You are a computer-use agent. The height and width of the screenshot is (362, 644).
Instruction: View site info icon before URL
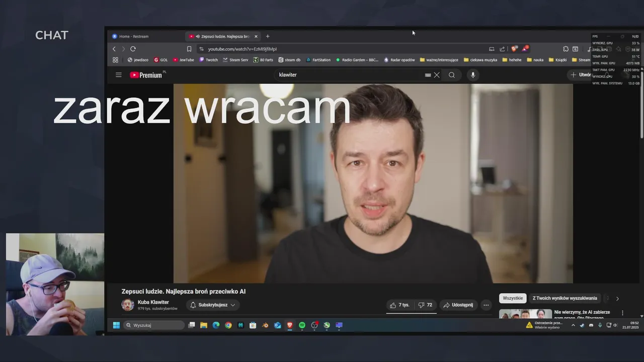pyautogui.click(x=201, y=49)
